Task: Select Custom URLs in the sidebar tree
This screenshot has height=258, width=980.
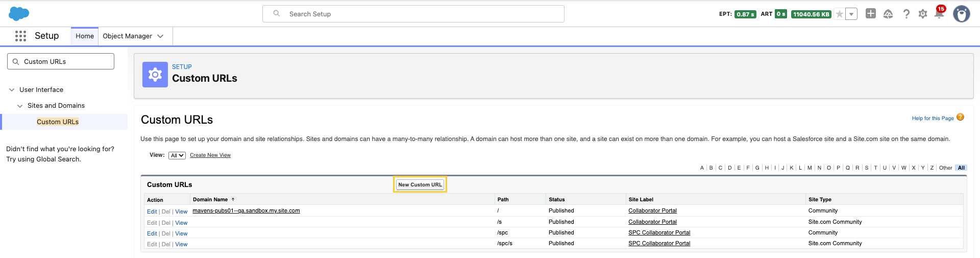Action: (58, 122)
